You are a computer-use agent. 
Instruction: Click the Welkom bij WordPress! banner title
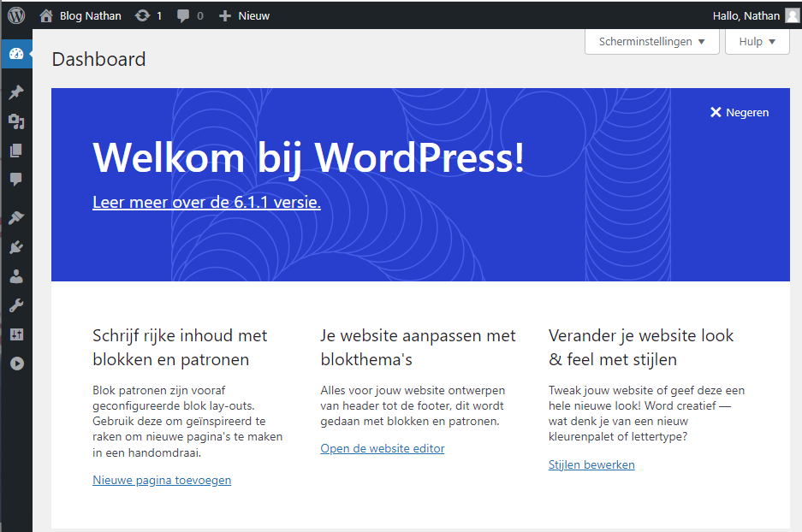308,158
